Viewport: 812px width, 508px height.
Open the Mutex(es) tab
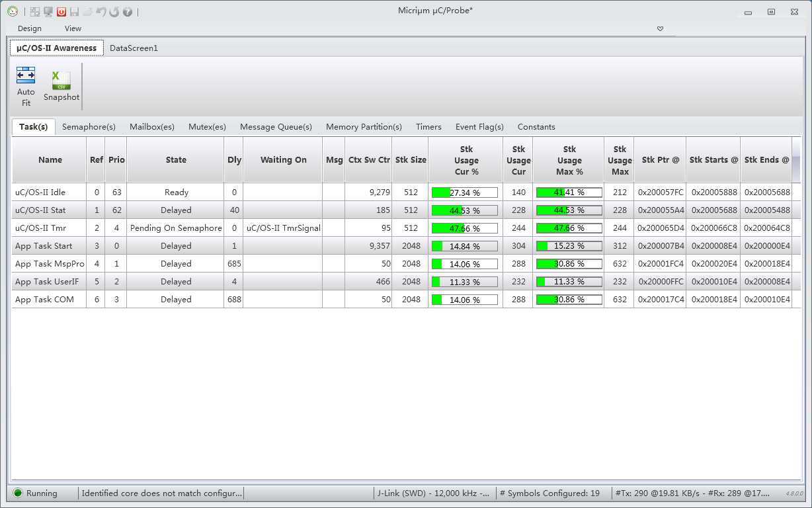(x=207, y=126)
